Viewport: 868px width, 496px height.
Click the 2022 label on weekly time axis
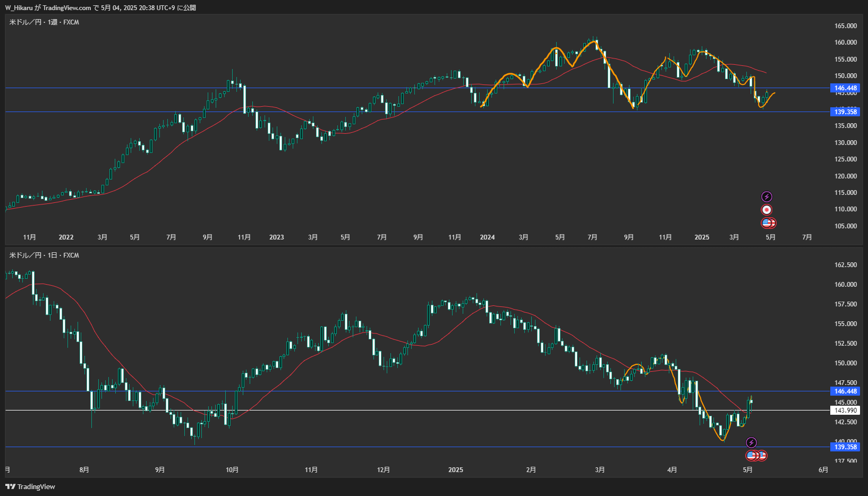tap(66, 237)
